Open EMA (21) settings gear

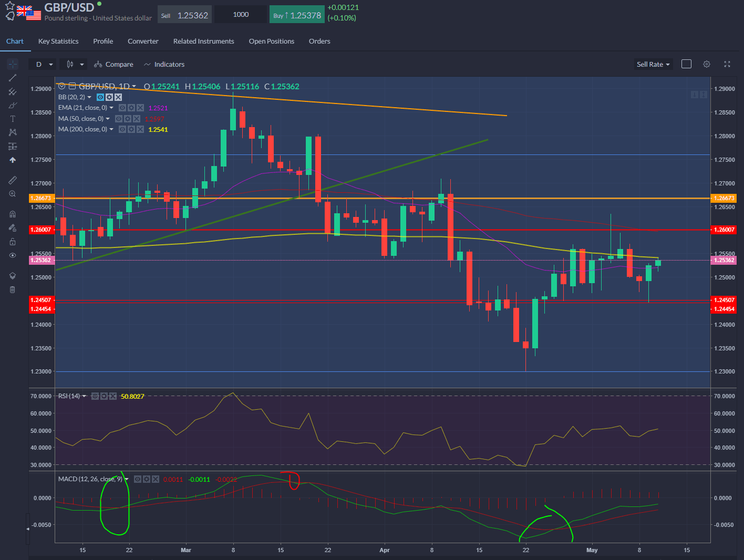131,108
